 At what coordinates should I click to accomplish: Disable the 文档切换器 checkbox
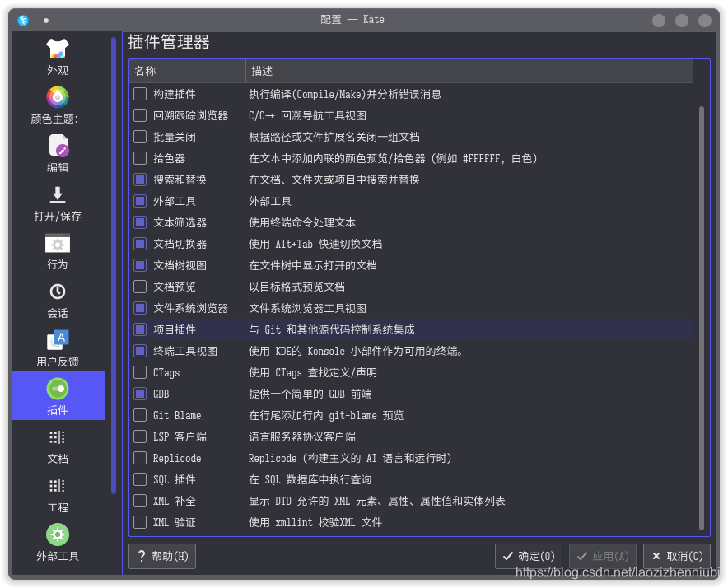[x=140, y=244]
